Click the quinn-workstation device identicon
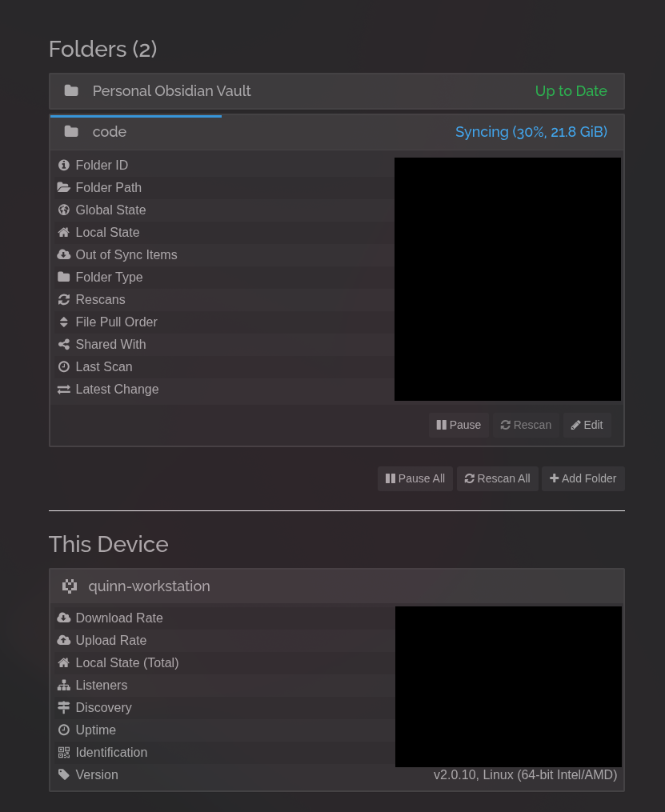The height and width of the screenshot is (812, 665). point(70,586)
